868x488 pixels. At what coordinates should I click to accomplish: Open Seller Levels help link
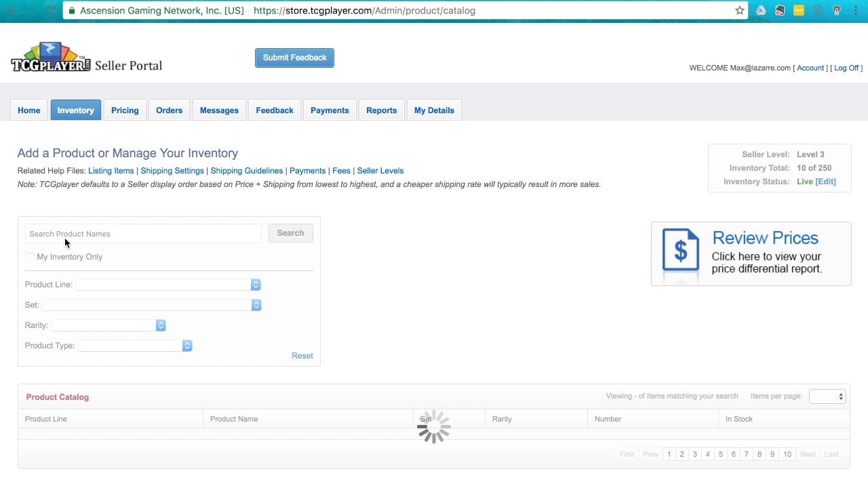coord(380,171)
